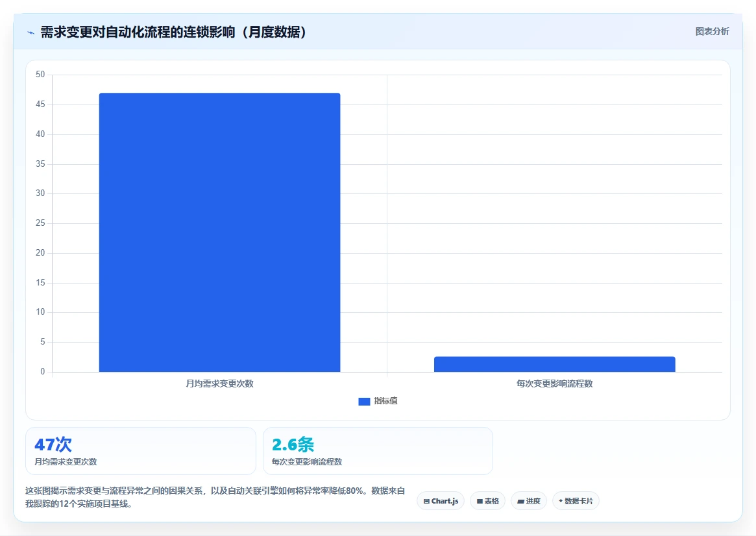Click the 表格 tag
756x536 pixels.
[487, 501]
